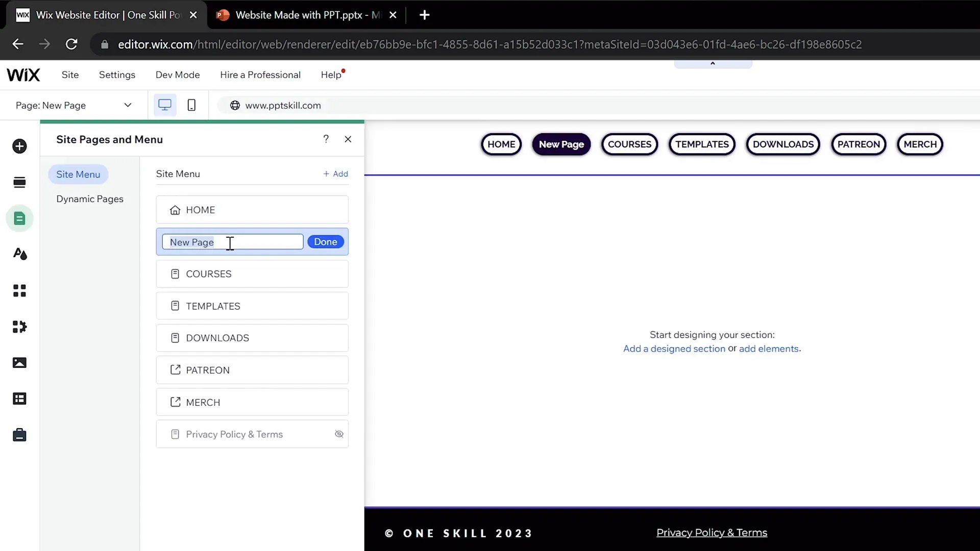980x551 pixels.
Task: Select the Privacy Policy & Terms page row
Action: point(252,434)
